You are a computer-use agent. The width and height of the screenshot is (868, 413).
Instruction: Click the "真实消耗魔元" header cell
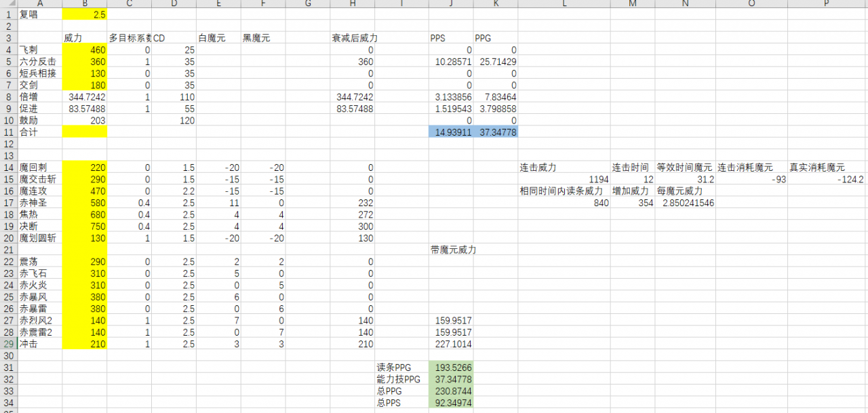tap(825, 168)
